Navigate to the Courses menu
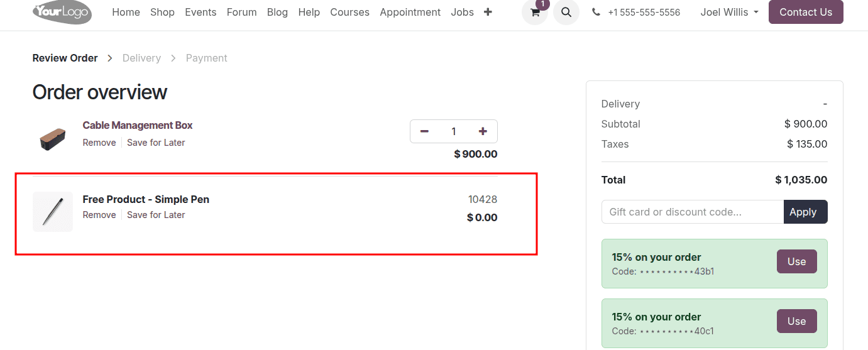This screenshot has height=350, width=868. click(x=349, y=12)
